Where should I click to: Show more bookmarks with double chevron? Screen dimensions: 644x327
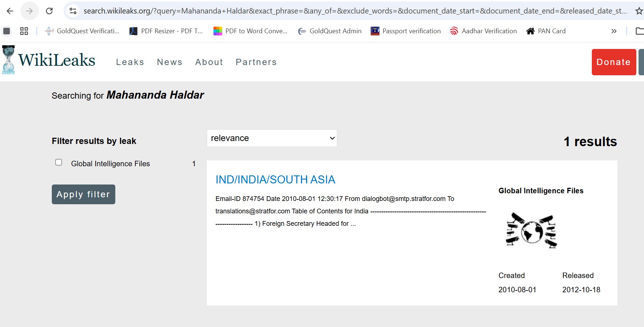(614, 31)
